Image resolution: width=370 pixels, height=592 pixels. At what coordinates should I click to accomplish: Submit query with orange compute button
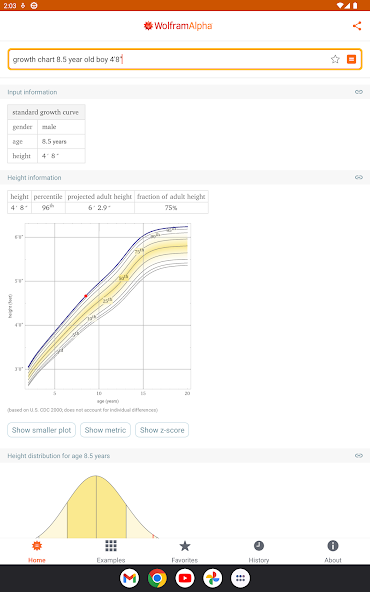(x=351, y=59)
